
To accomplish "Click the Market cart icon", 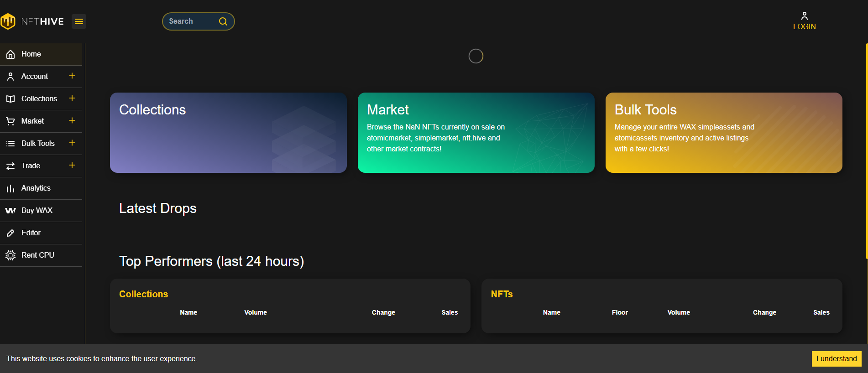I will coord(10,121).
